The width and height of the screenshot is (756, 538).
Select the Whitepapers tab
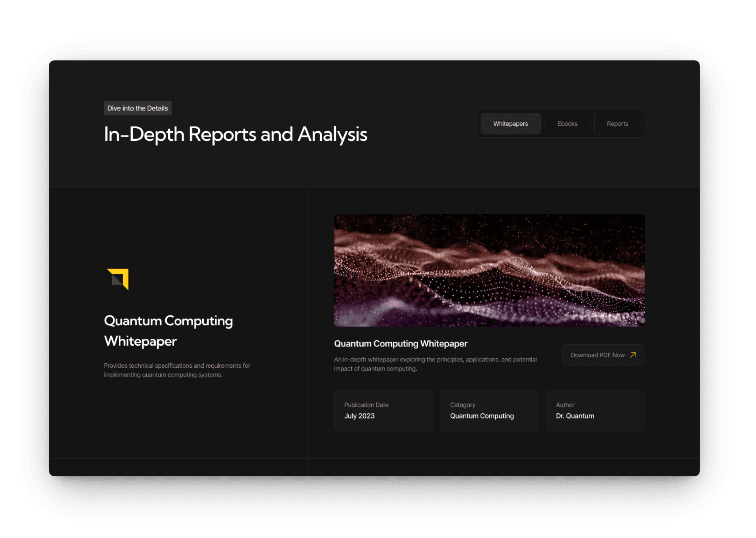click(x=510, y=124)
